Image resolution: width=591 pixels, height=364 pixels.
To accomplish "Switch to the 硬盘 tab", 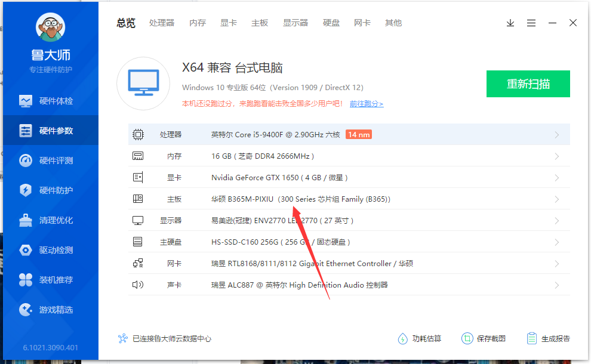I will (x=331, y=23).
